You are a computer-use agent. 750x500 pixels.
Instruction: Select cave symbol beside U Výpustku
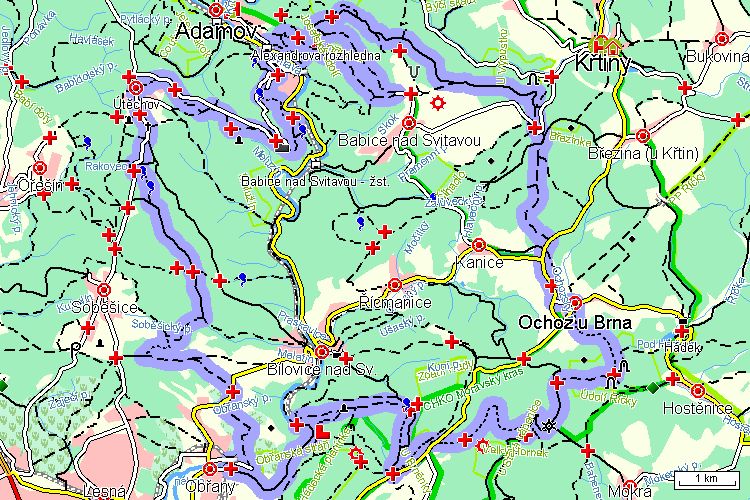pyautogui.click(x=532, y=81)
